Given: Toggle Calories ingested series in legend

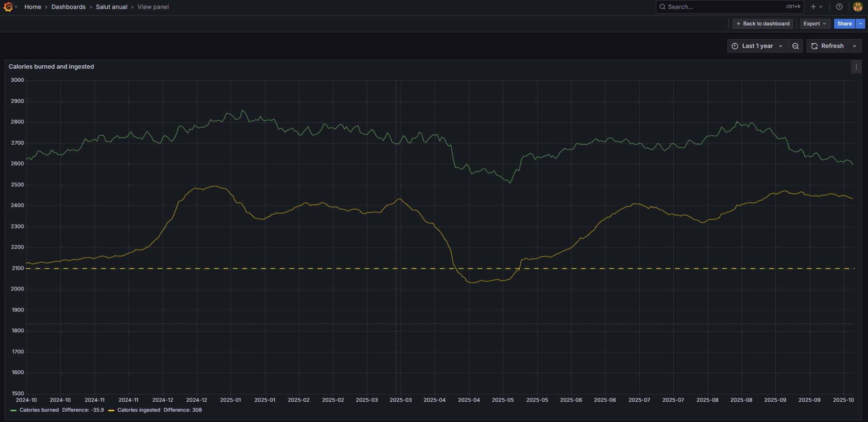Looking at the screenshot, I should pos(139,410).
